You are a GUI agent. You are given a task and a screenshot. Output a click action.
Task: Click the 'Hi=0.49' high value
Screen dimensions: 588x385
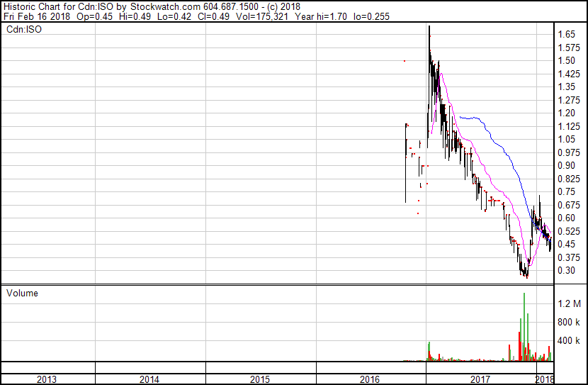(x=135, y=16)
